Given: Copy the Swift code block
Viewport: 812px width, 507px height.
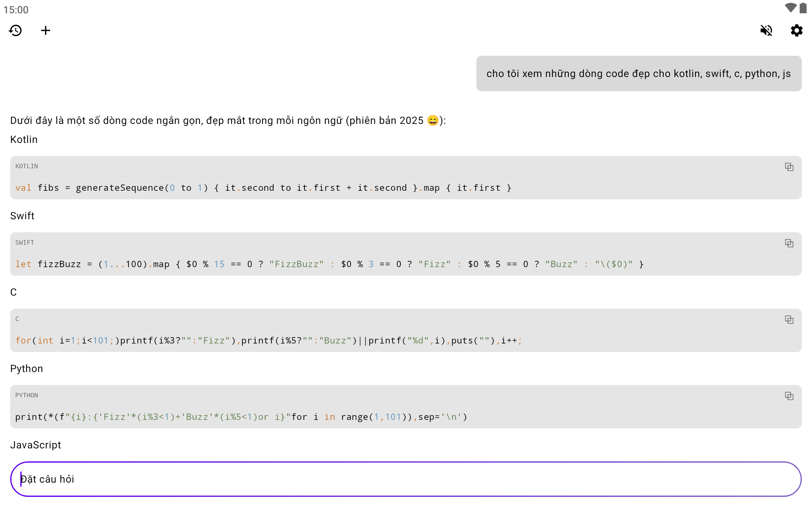Looking at the screenshot, I should click(x=789, y=243).
